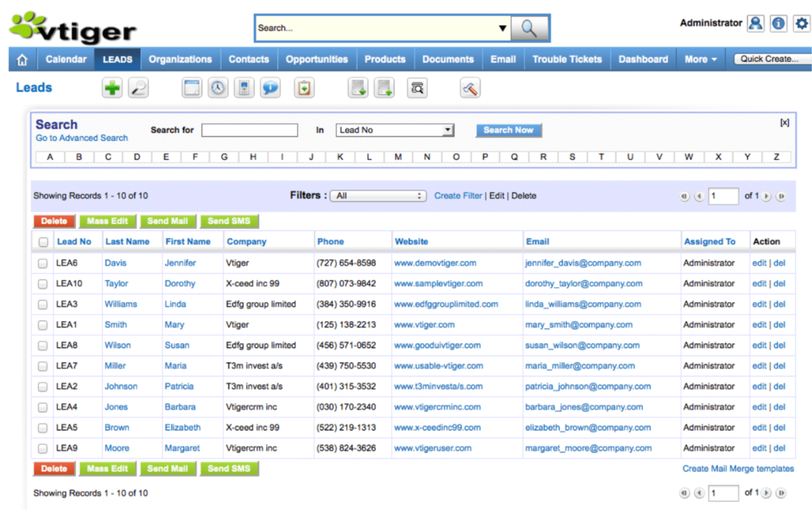812x510 pixels.
Task: Open the Filters 'All' dropdown
Action: pos(378,196)
